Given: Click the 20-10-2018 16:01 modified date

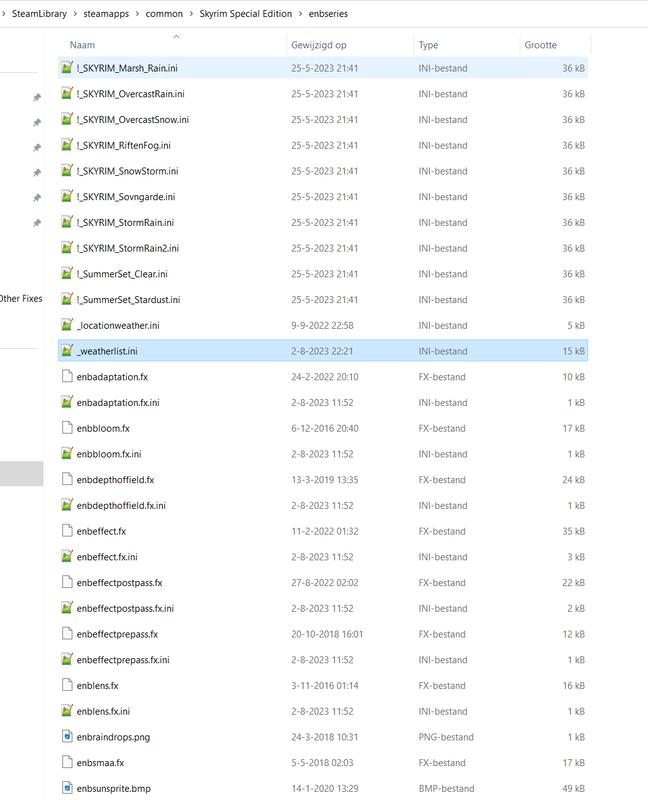Looking at the screenshot, I should [x=327, y=634].
